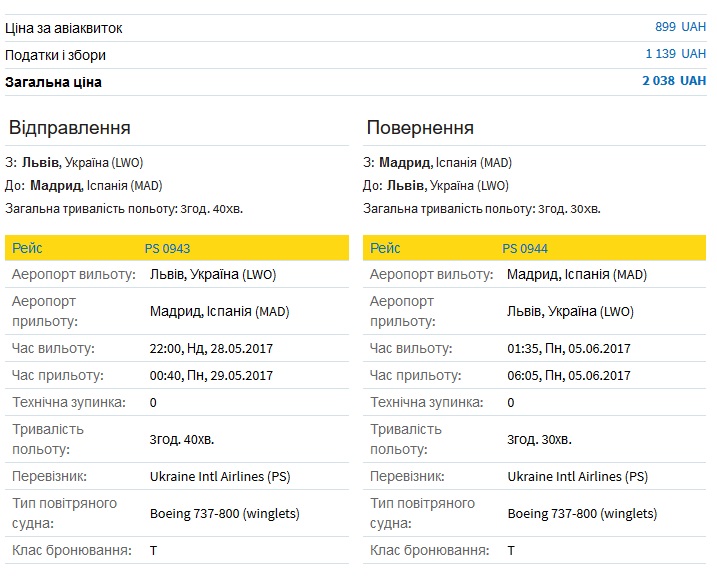Select the bold "Загальна ціна" label

[53, 82]
